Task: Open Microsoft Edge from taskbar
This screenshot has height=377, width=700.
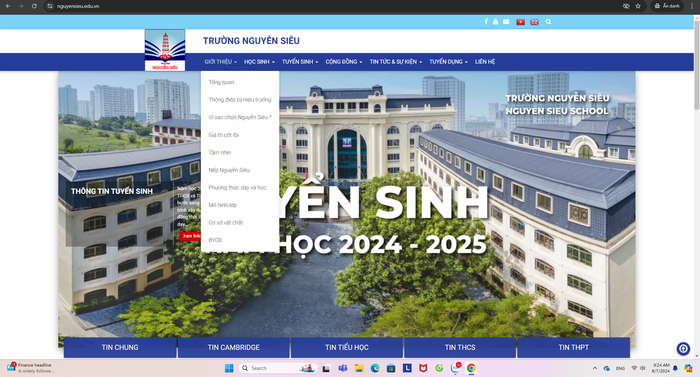Action: pyautogui.click(x=375, y=368)
